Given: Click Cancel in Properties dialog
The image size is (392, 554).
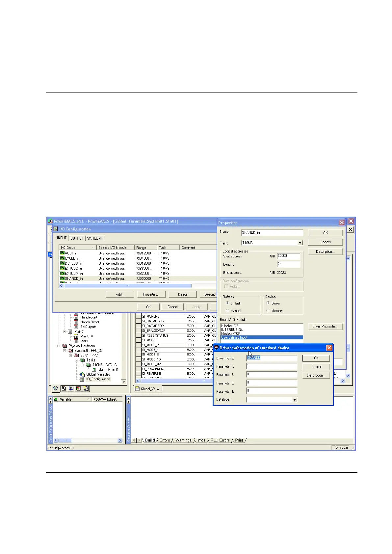Looking at the screenshot, I should (326, 242).
